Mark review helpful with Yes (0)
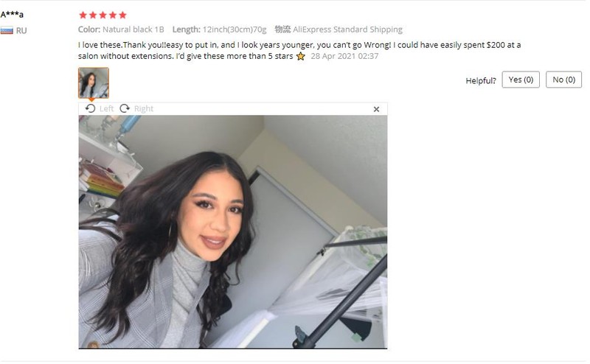Screen dimensions: 590x364 pyautogui.click(x=521, y=80)
